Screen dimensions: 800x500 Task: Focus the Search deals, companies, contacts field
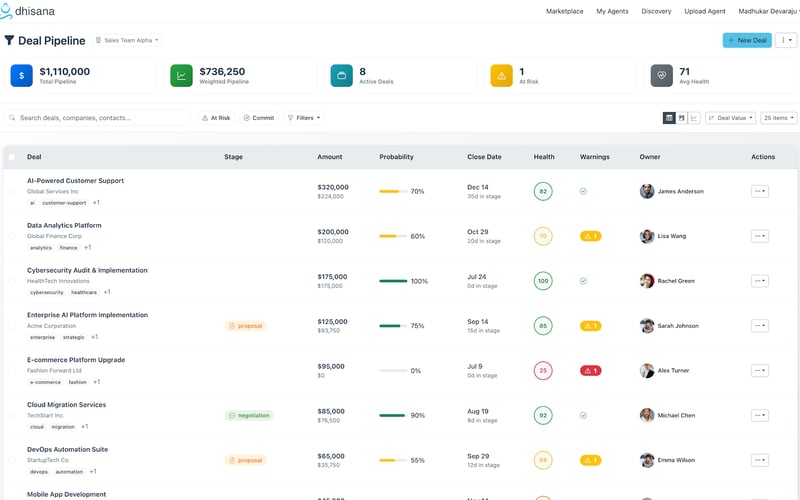tap(97, 118)
